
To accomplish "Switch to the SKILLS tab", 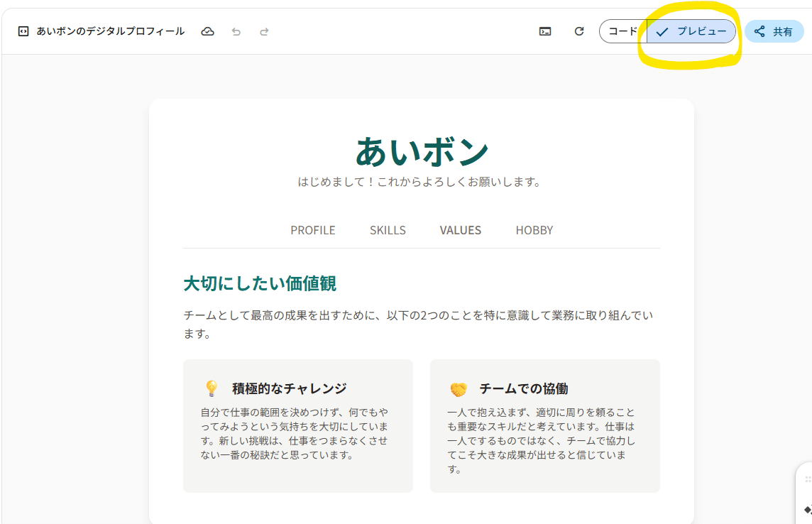I will pyautogui.click(x=388, y=230).
